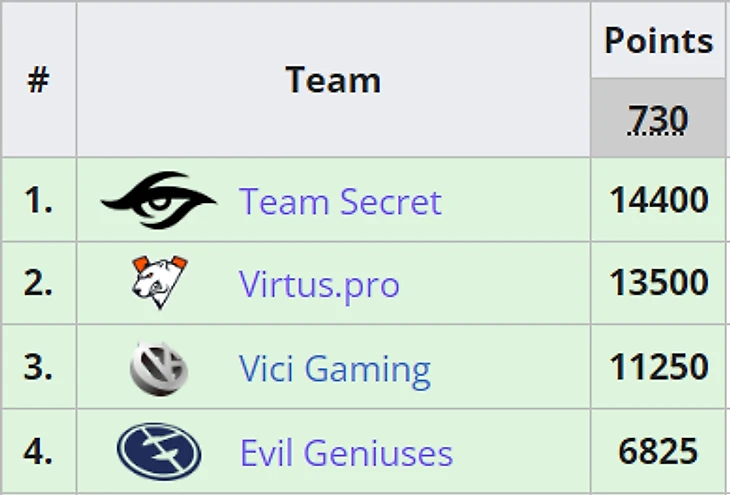This screenshot has width=730, height=495.
Task: Open the Team Secret link
Action: point(340,202)
